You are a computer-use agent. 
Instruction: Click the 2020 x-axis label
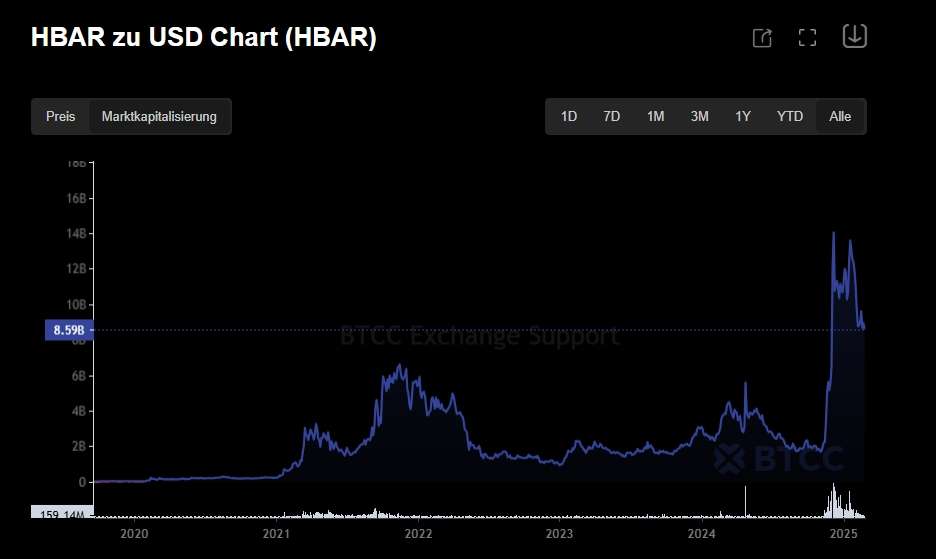tap(134, 533)
